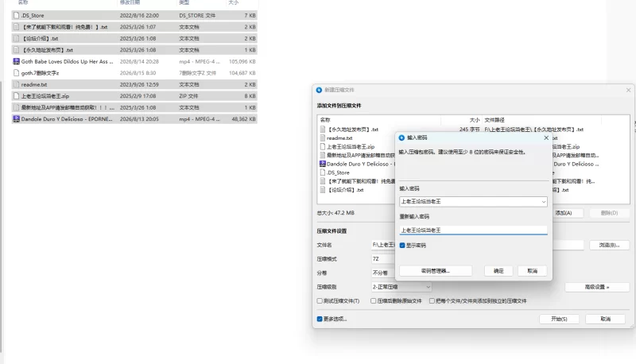Close the 新建压缩文件 window

coord(628,90)
